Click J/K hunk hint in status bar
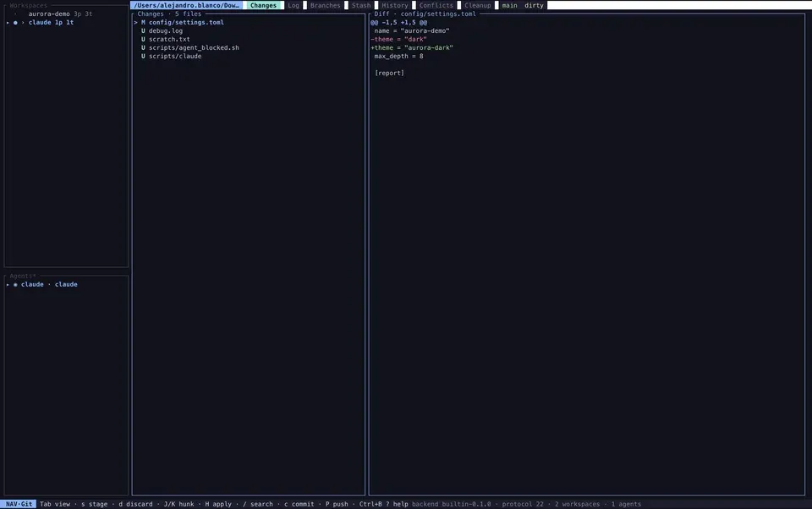The image size is (812, 509). coord(178,504)
